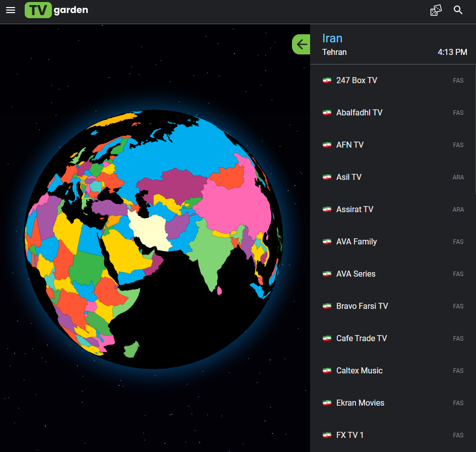Click the TV garden logo
The image size is (476, 452).
point(56,10)
